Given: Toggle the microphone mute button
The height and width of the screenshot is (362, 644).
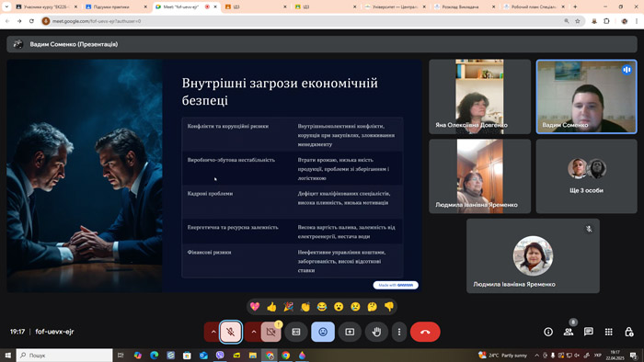Looking at the screenshot, I should coord(231,332).
